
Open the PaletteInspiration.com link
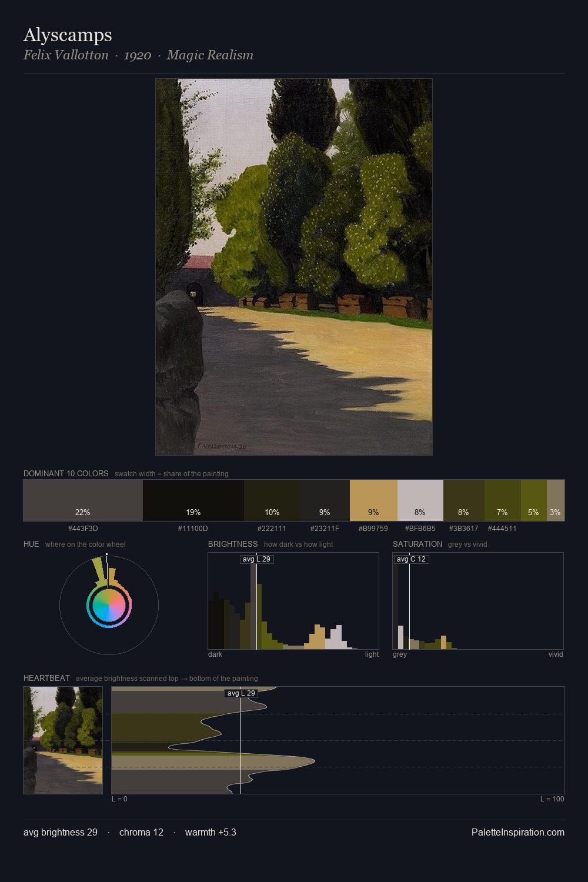tap(518, 832)
